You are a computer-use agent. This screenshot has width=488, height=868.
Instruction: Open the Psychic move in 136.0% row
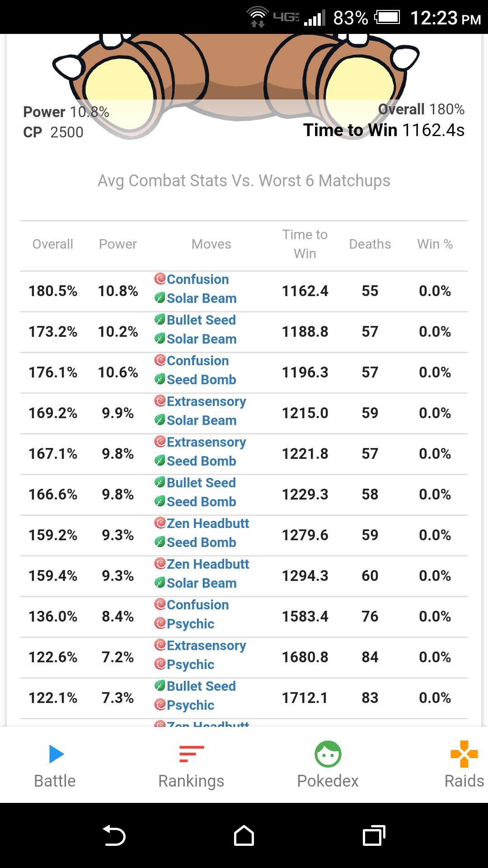pos(191,624)
